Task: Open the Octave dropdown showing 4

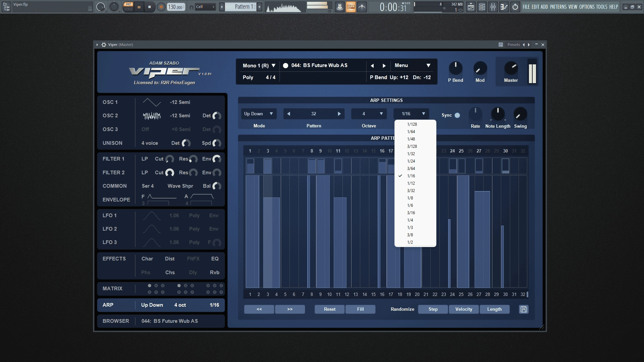Action: click(369, 114)
